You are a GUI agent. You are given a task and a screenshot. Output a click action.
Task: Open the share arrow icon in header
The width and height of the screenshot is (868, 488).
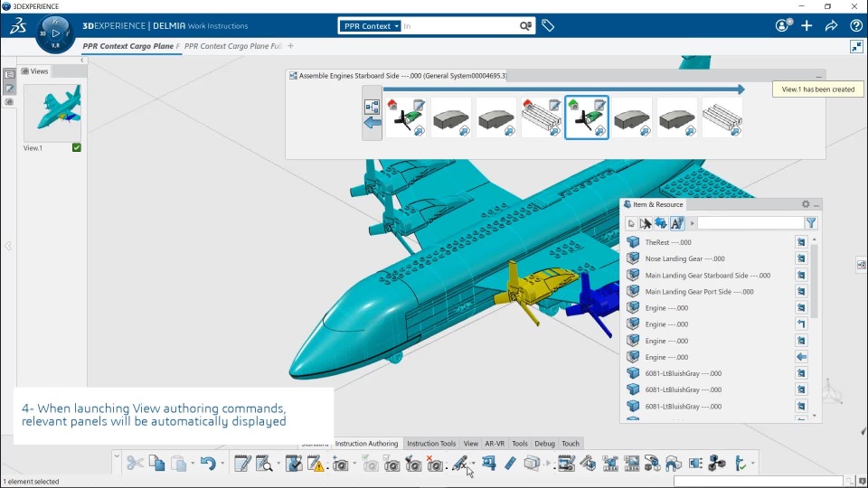(x=831, y=25)
